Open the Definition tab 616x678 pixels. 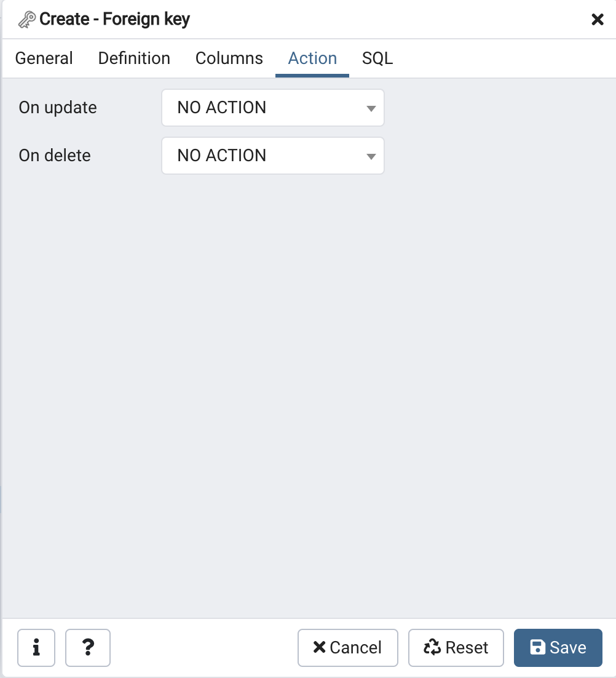coord(134,58)
